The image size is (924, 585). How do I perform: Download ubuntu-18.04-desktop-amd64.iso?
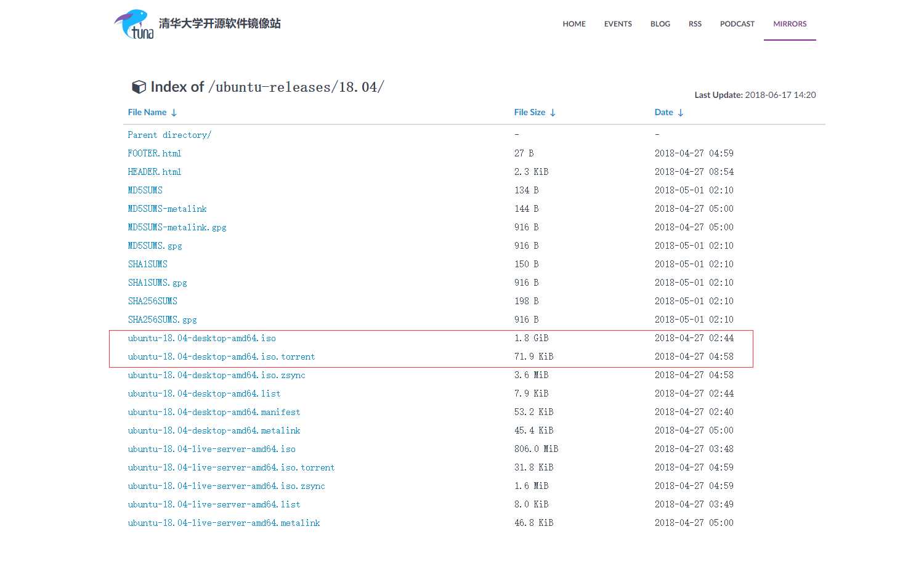(x=202, y=338)
